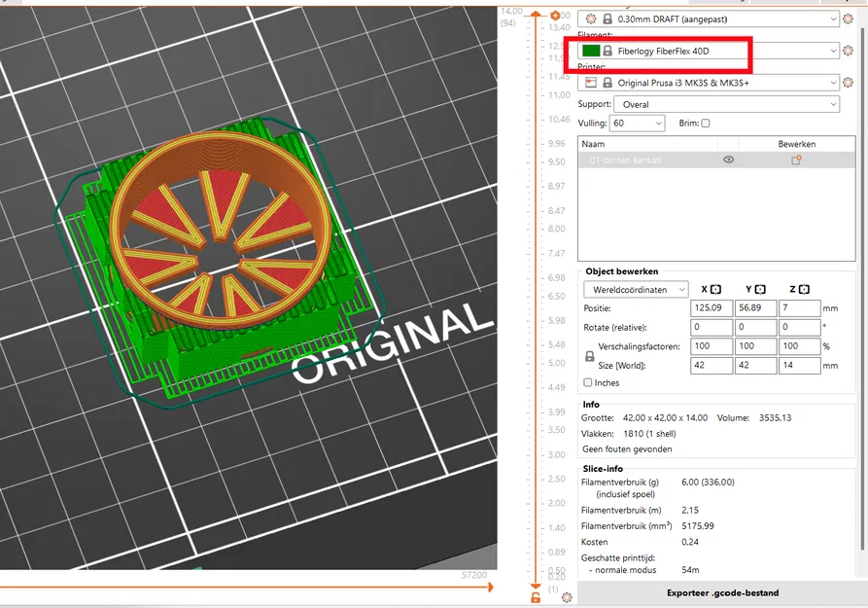Enable the Brim checkbox
Viewport: 868px width, 608px height.
pos(706,123)
